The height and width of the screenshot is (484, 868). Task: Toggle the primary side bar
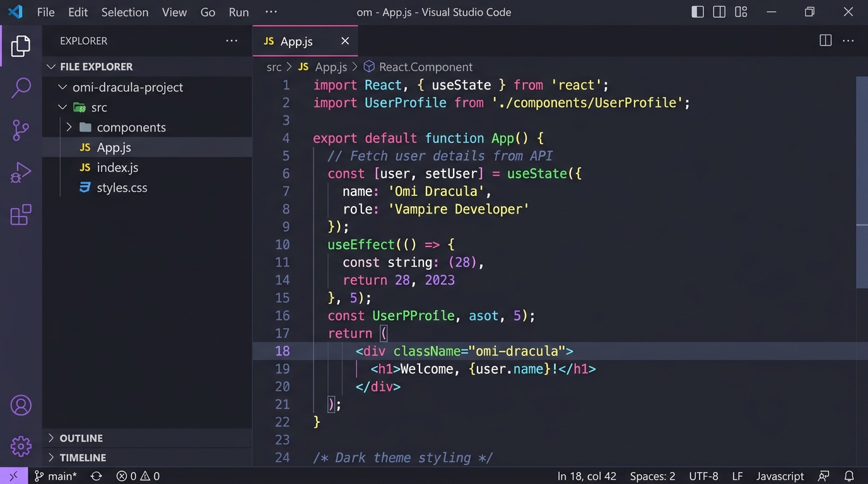(x=698, y=12)
